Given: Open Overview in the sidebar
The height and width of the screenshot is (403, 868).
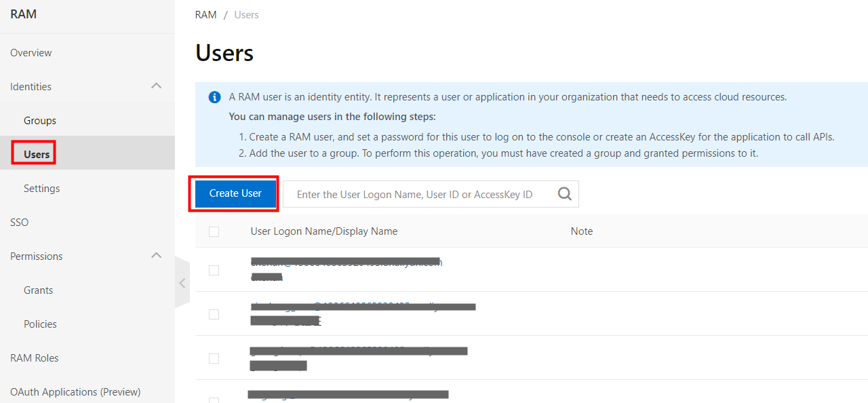Looking at the screenshot, I should click(x=31, y=52).
